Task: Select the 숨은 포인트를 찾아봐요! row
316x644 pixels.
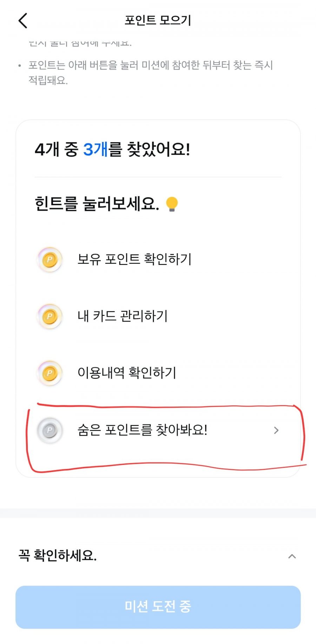Action: point(158,430)
